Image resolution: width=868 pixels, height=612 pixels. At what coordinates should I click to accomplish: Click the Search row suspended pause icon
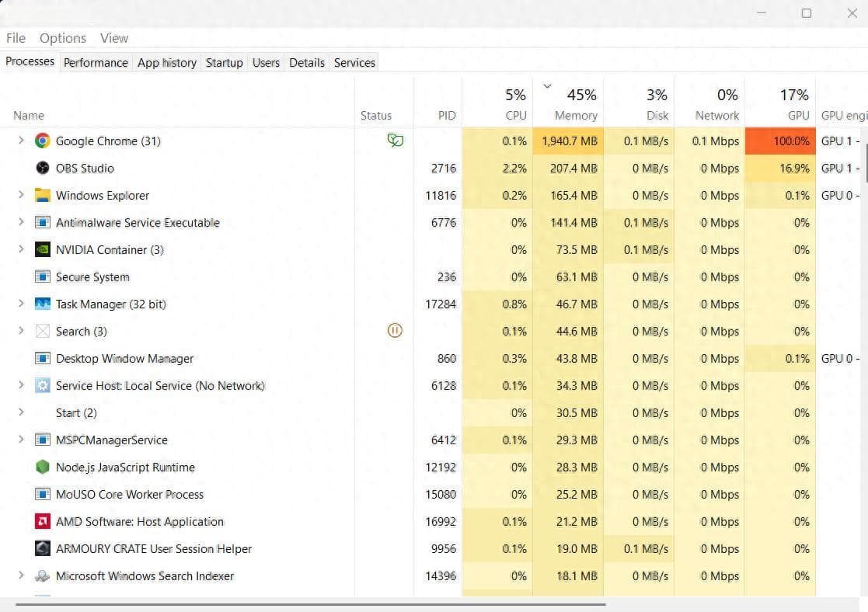click(x=395, y=330)
